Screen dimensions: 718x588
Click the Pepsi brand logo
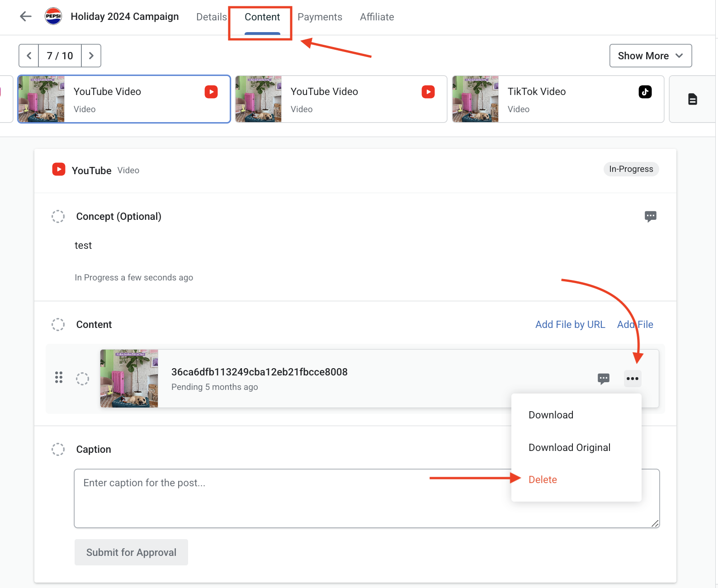tap(53, 16)
